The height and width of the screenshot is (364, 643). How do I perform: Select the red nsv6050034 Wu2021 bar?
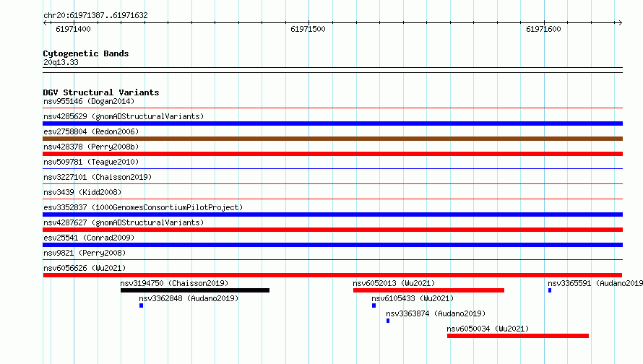pyautogui.click(x=518, y=336)
